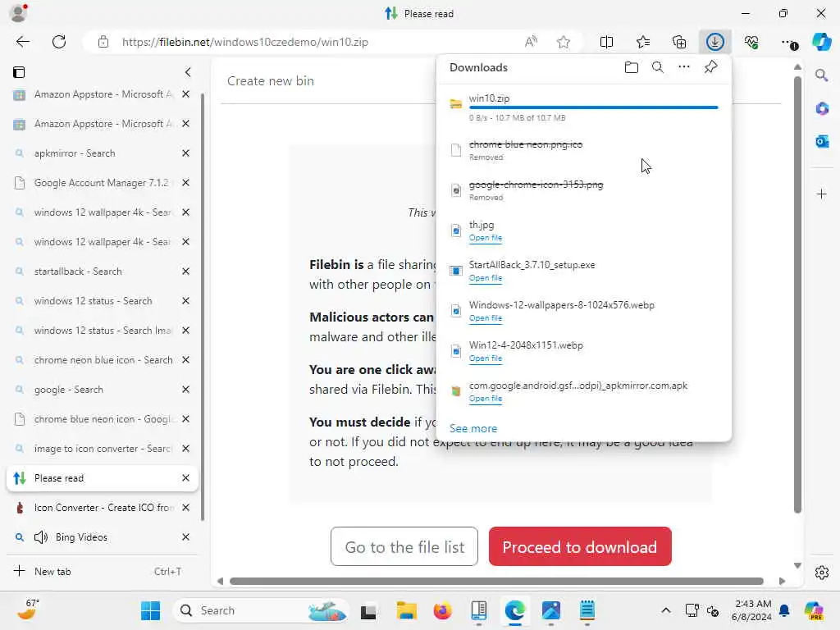Open the Copilot icon in toolbar

pos(821,42)
